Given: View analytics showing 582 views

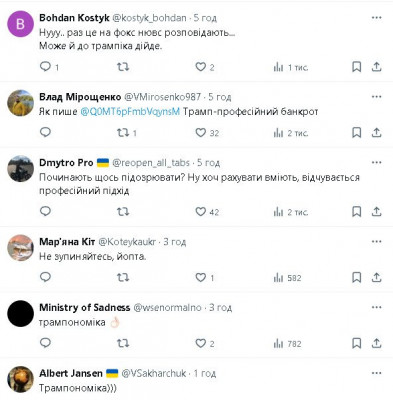Looking at the screenshot, I should tap(287, 278).
